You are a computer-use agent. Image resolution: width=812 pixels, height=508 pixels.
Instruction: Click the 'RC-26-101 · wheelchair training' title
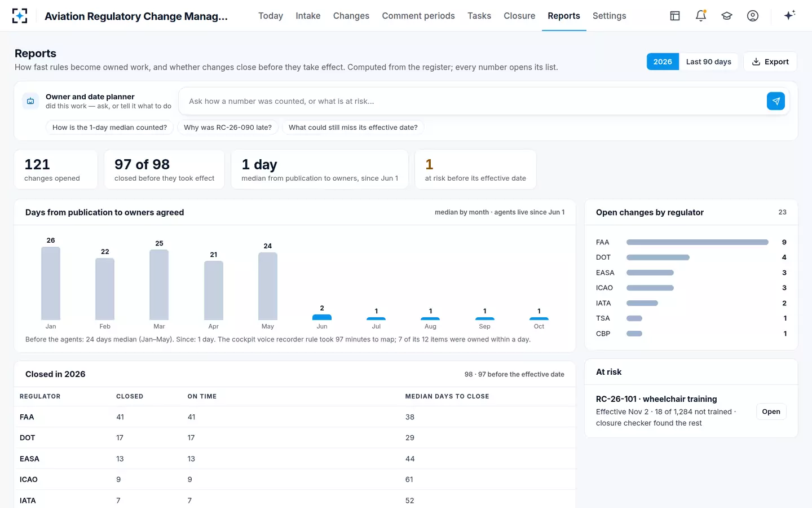coord(656,399)
